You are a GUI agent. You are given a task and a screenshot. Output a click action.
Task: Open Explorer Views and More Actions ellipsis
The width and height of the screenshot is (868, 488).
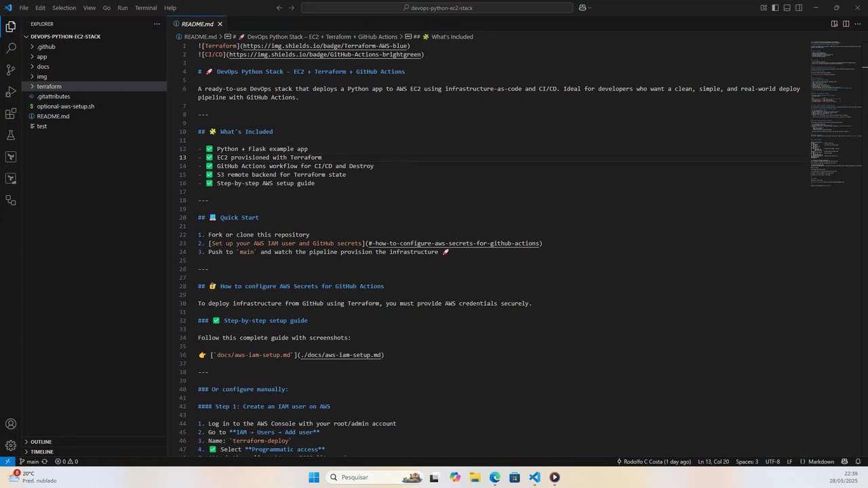[x=157, y=24]
